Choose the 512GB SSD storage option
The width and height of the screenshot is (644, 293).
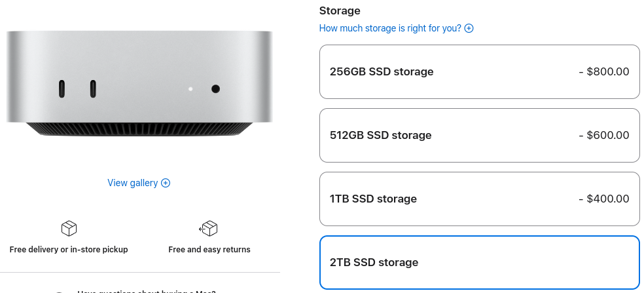click(479, 135)
